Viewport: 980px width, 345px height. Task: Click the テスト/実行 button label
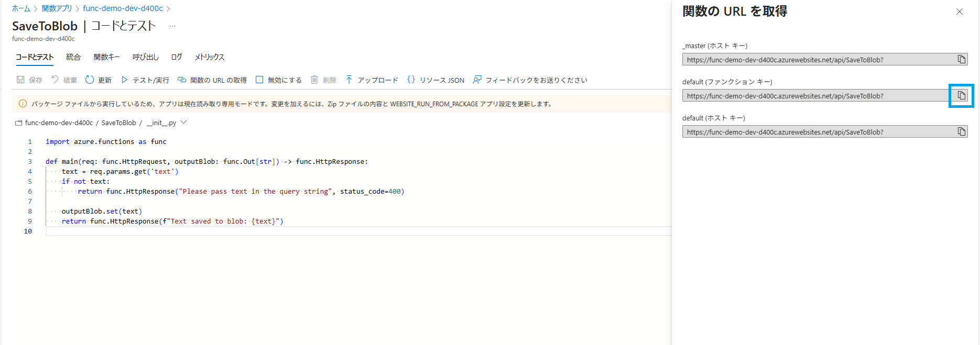tap(151, 80)
